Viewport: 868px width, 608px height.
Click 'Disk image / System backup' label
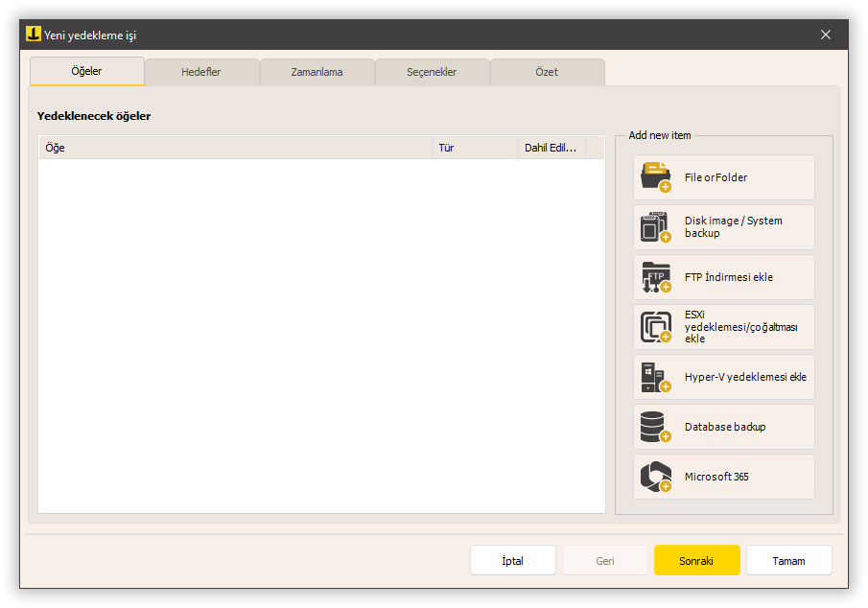point(734,227)
